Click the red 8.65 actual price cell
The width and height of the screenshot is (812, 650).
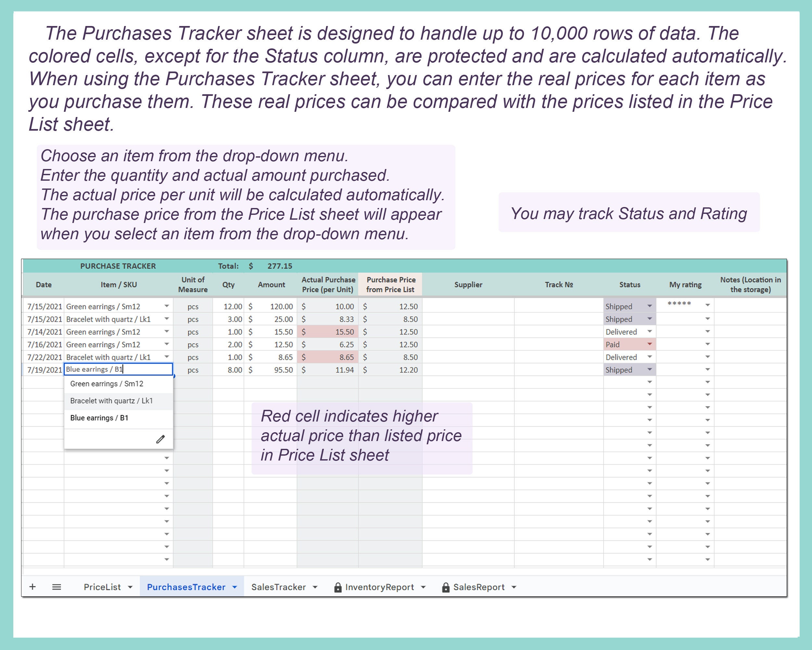click(328, 357)
